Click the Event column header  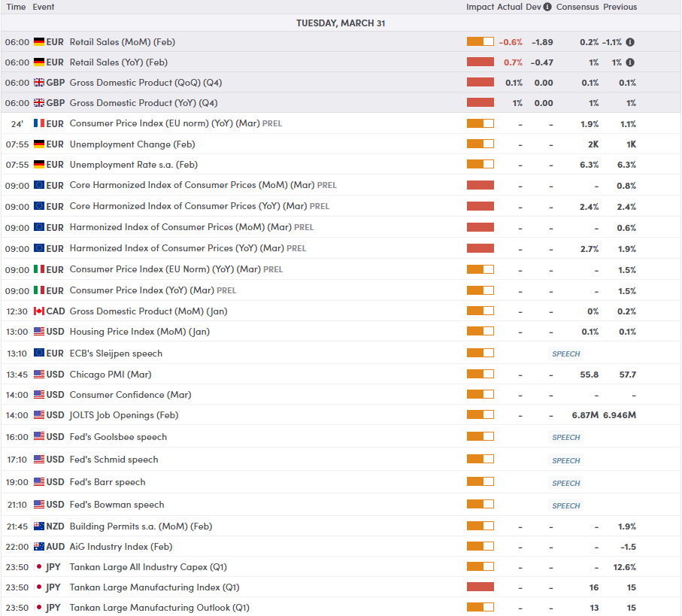pyautogui.click(x=44, y=7)
